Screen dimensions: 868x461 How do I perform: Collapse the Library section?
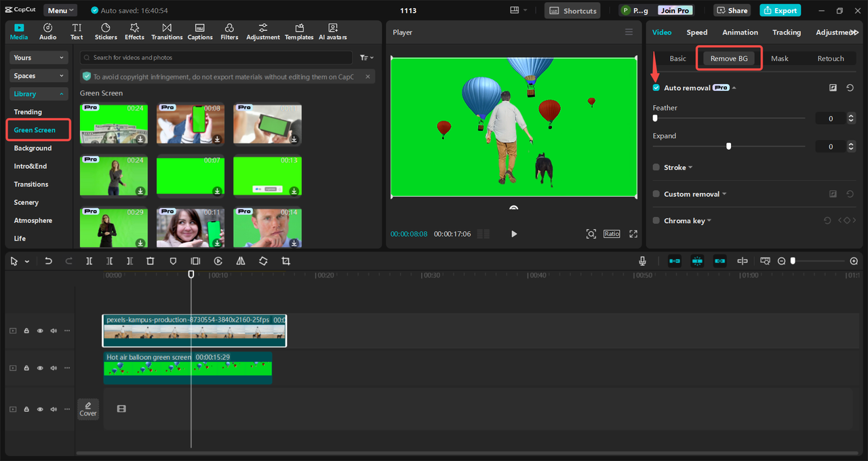point(39,94)
